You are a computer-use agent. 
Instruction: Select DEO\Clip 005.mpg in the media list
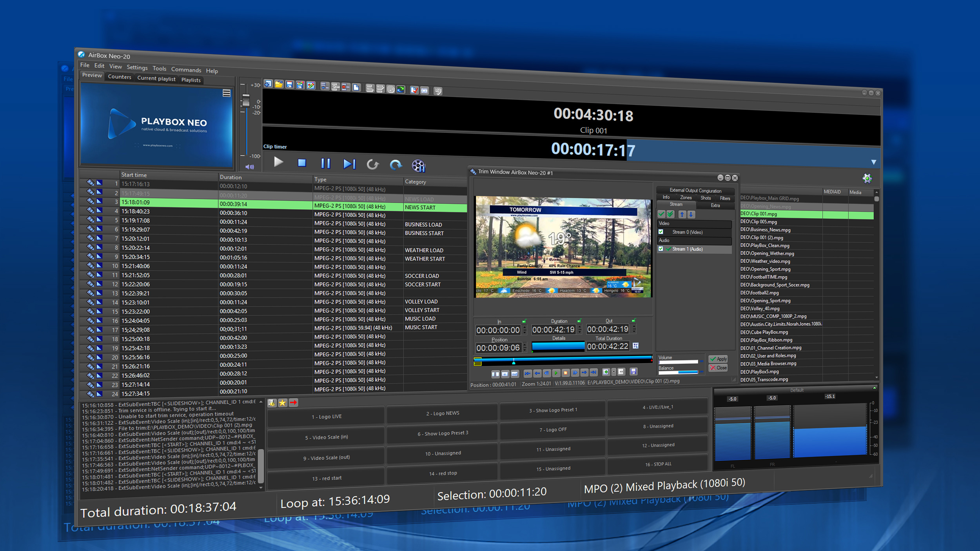[759, 222]
